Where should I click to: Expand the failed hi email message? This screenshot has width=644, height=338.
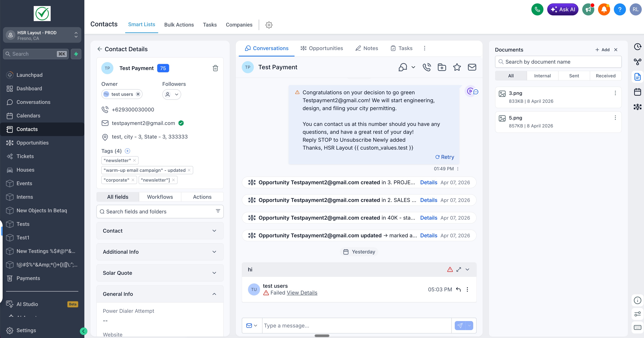459,269
